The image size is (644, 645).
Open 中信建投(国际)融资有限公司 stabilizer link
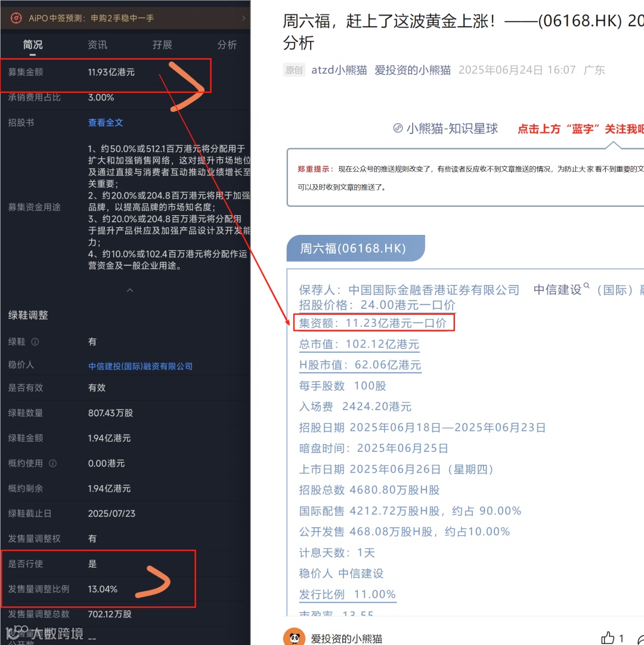140,366
